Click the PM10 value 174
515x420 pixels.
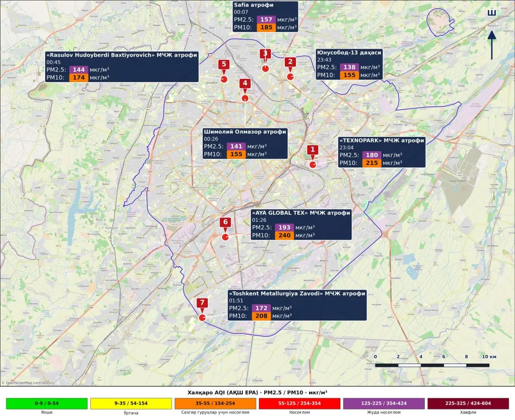click(x=78, y=78)
